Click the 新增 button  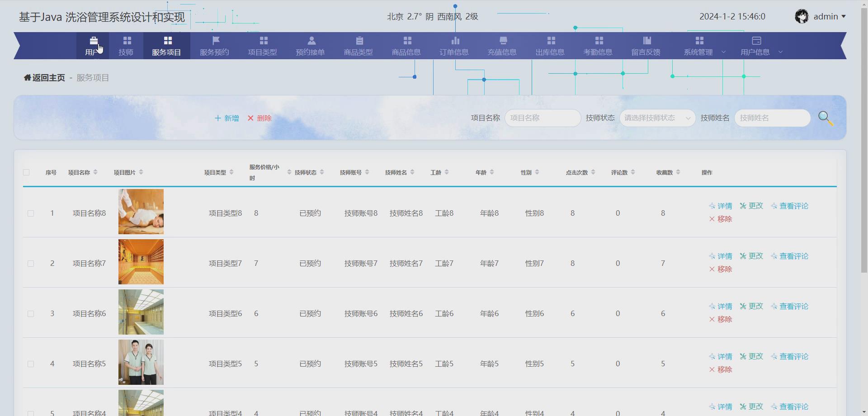[226, 118]
